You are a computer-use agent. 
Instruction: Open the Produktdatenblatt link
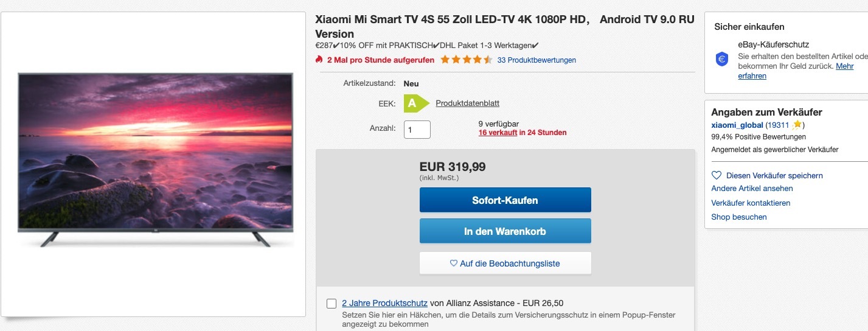coord(467,103)
